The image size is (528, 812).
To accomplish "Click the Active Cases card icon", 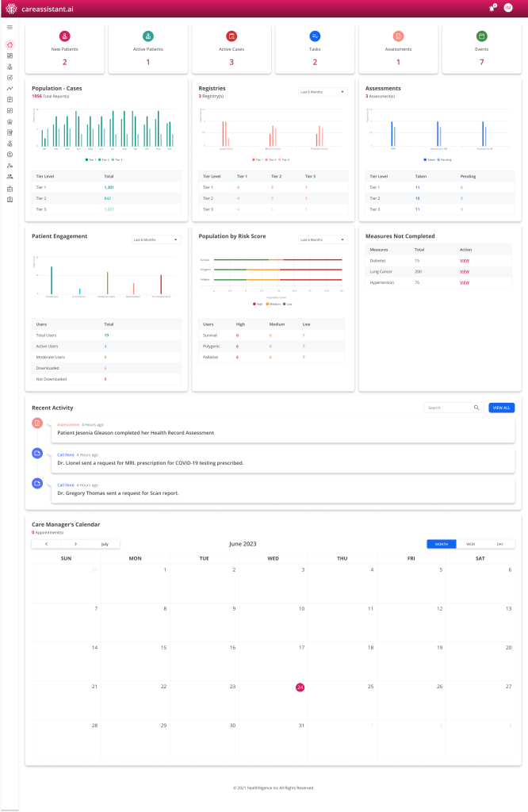I will click(231, 36).
